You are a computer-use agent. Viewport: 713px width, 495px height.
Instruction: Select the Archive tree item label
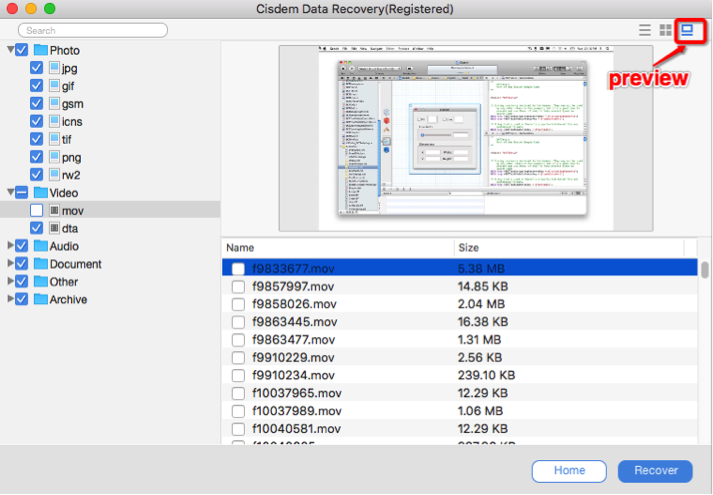(68, 299)
